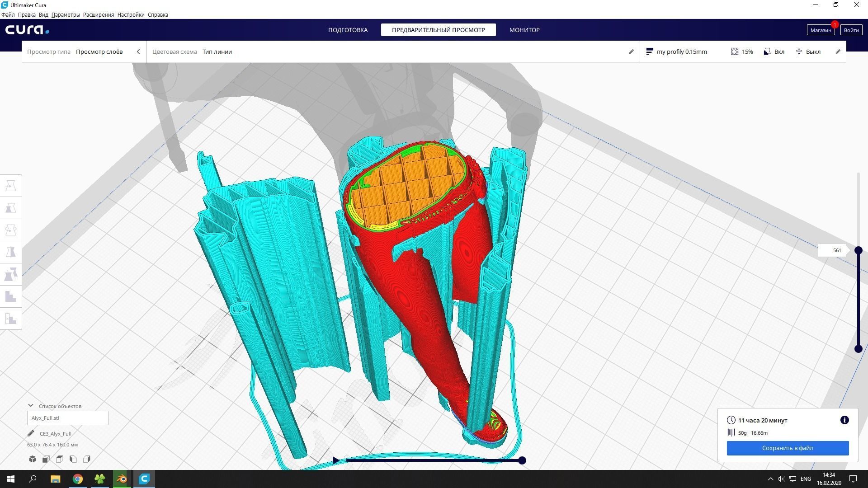Select the Mirror tool in left toolbar
Viewport: 868px width, 488px height.
11,252
